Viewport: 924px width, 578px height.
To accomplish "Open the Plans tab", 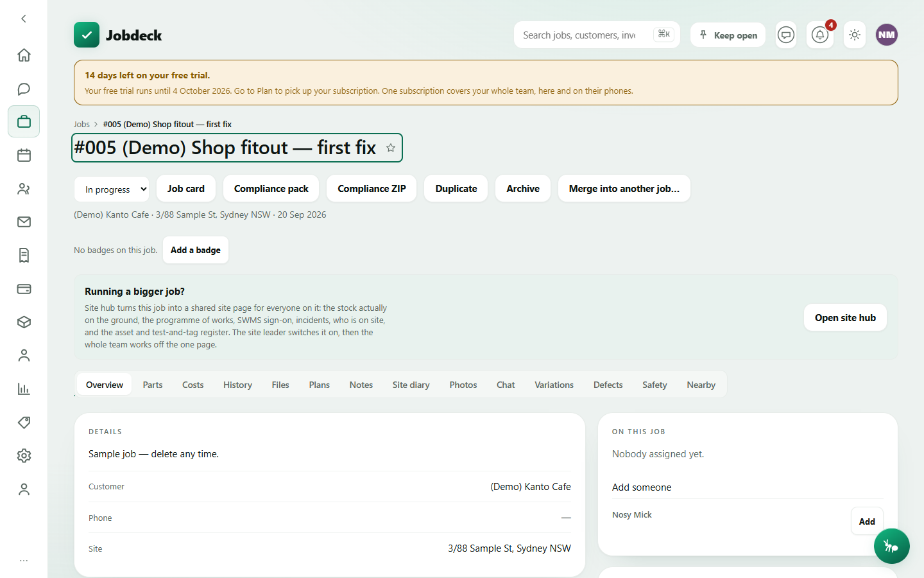I will pyautogui.click(x=319, y=385).
